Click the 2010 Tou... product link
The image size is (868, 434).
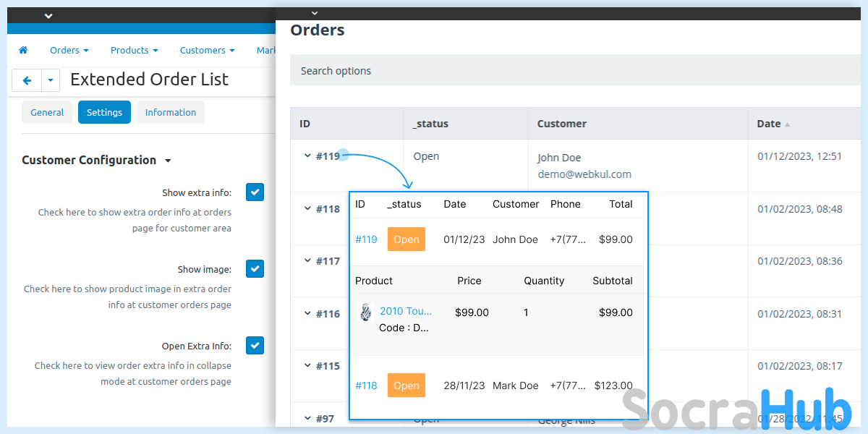coord(405,311)
